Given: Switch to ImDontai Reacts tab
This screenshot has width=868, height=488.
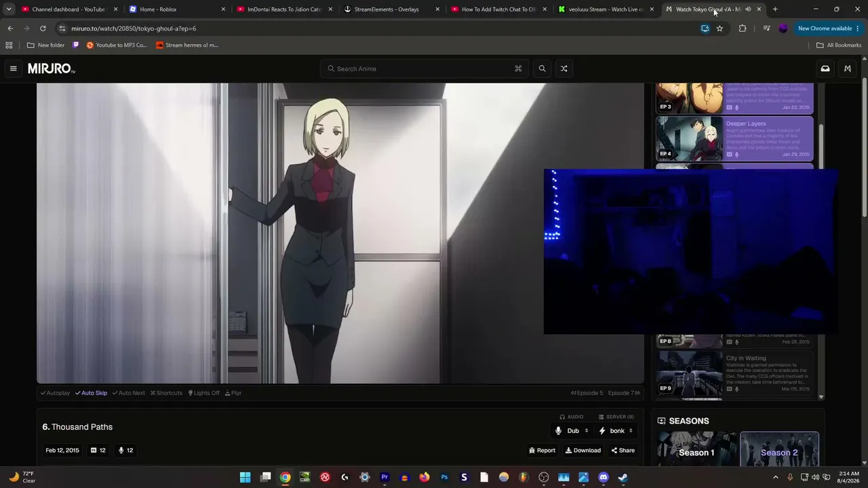Looking at the screenshot, I should tap(284, 9).
